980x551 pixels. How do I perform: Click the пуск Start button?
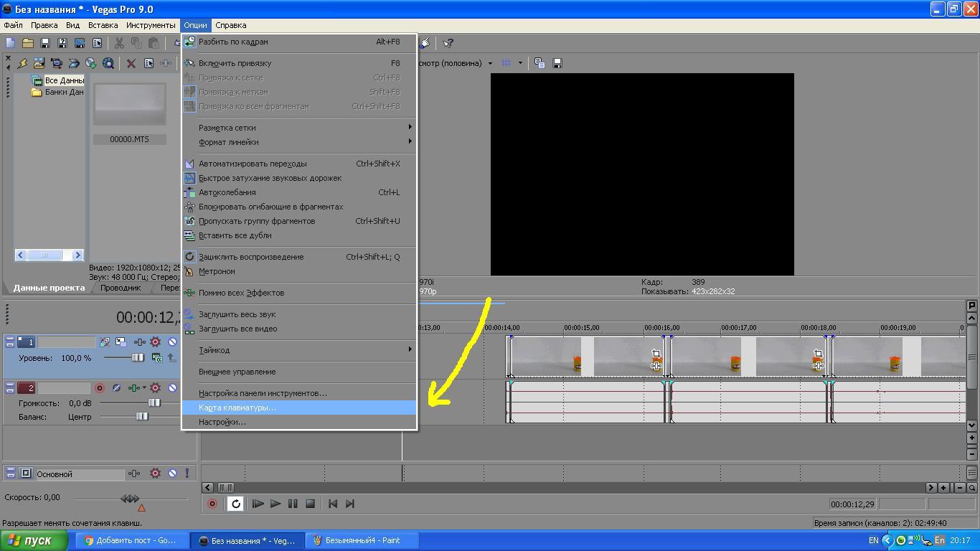34,541
